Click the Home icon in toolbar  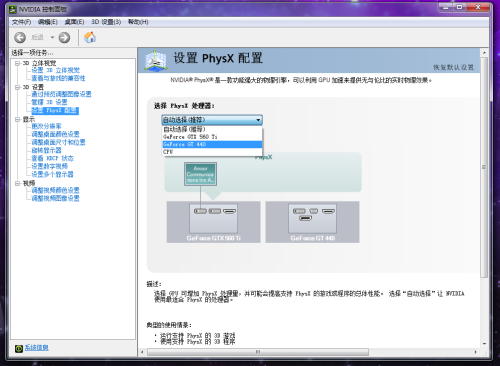pos(90,37)
